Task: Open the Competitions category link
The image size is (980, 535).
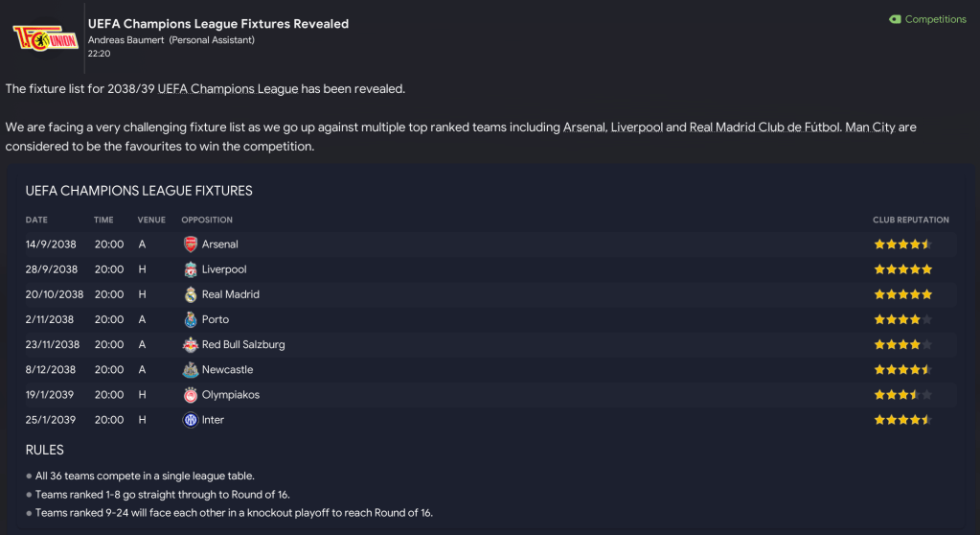Action: [x=935, y=19]
